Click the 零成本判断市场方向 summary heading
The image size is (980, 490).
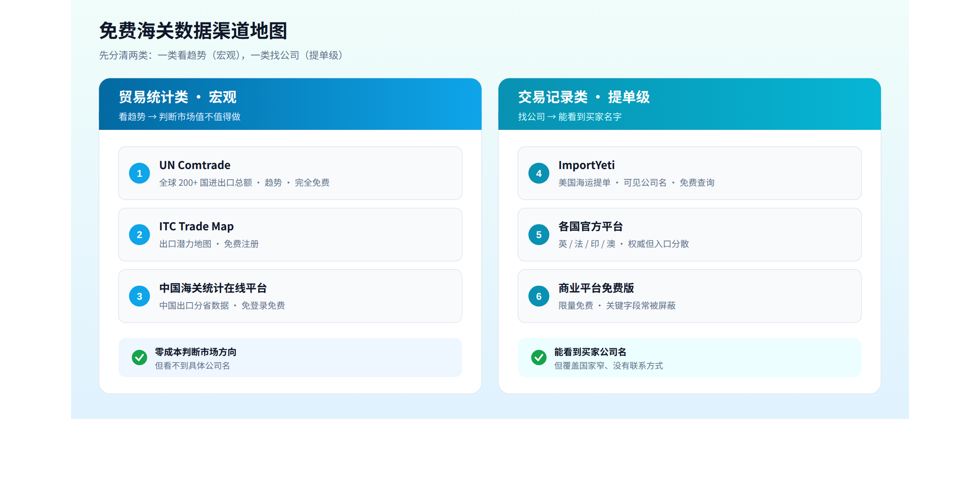(x=196, y=352)
